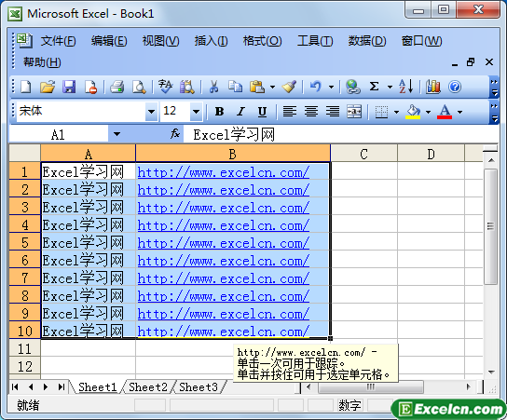Toggle Underline formatting

pos(262,112)
